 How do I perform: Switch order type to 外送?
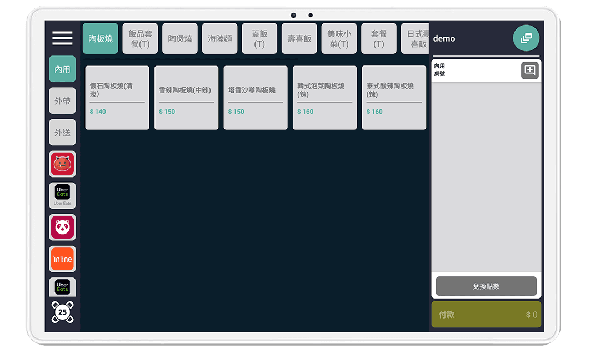pyautogui.click(x=62, y=133)
